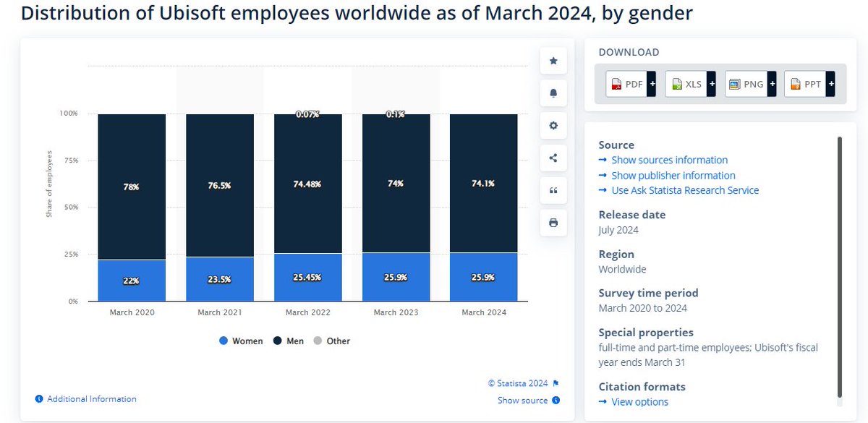The image size is (868, 423).
Task: Click the flag icon near Statista 2024
Action: pyautogui.click(x=556, y=383)
